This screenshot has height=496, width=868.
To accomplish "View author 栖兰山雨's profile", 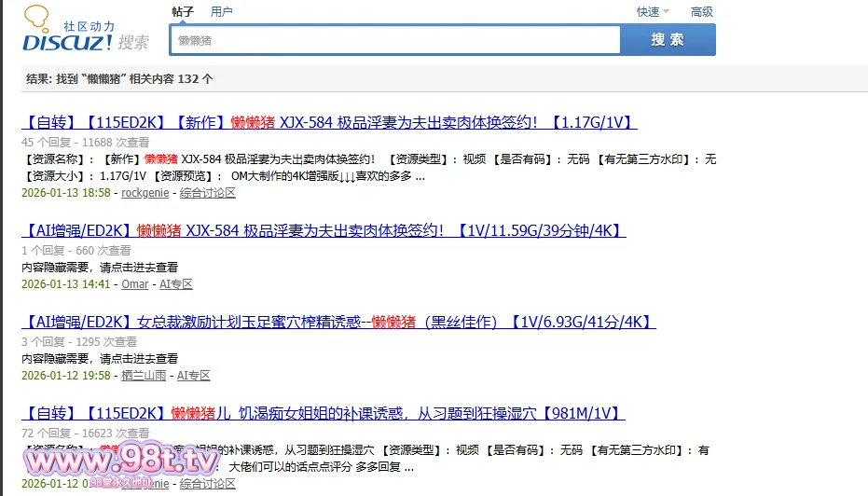I will 144,376.
